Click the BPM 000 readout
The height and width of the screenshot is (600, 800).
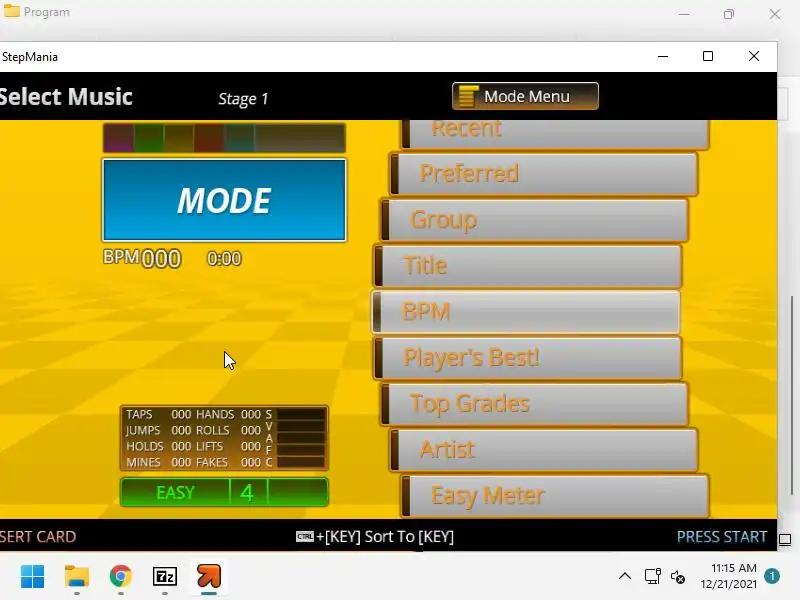coord(142,258)
